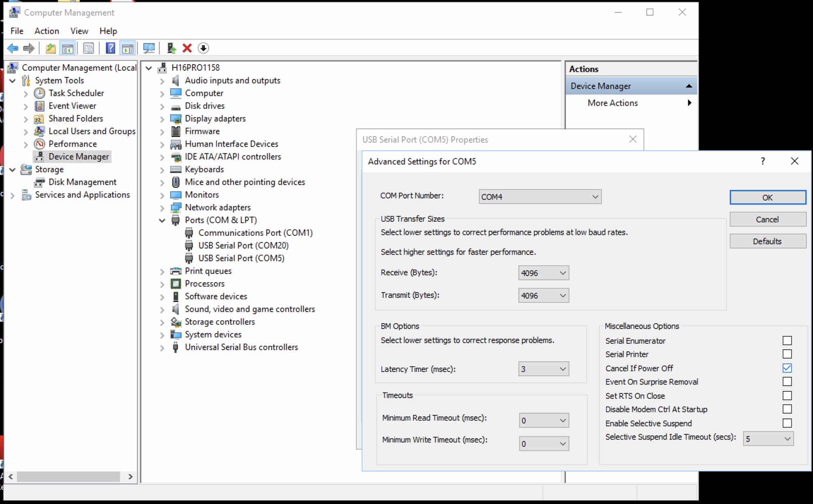The width and height of the screenshot is (813, 504).
Task: Open the Transmit (Bytes) dropdown
Action: [x=543, y=296]
